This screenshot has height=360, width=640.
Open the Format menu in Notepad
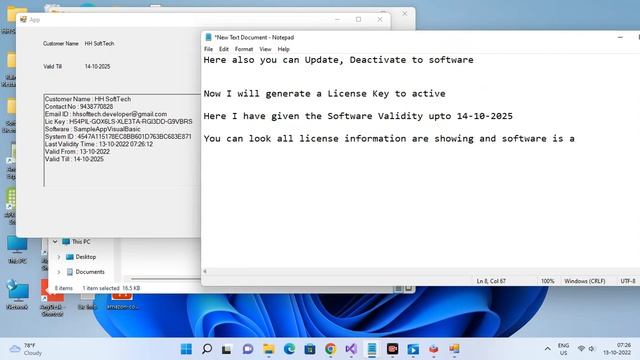point(244,49)
